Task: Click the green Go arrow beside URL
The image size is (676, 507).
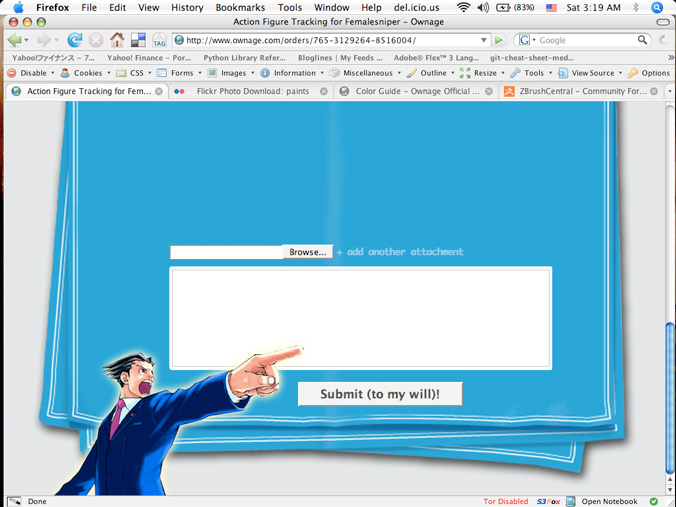Action: click(499, 40)
